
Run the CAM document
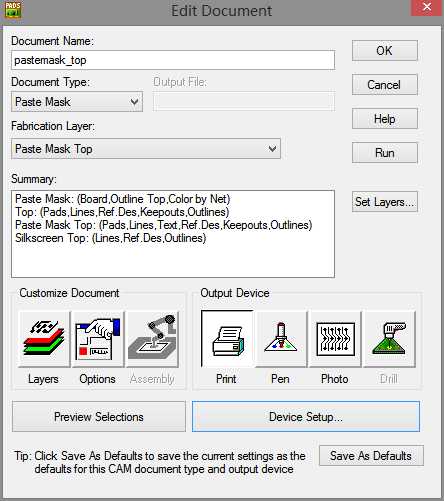pyautogui.click(x=385, y=153)
